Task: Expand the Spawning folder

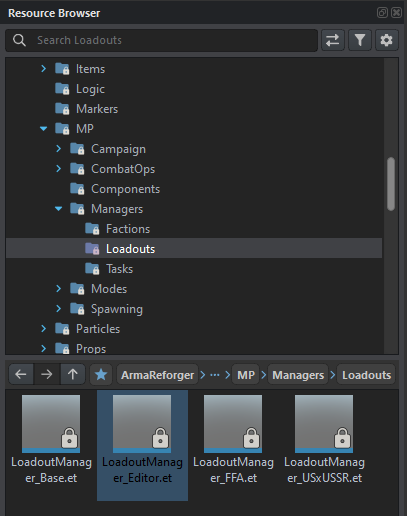Action: 59,309
